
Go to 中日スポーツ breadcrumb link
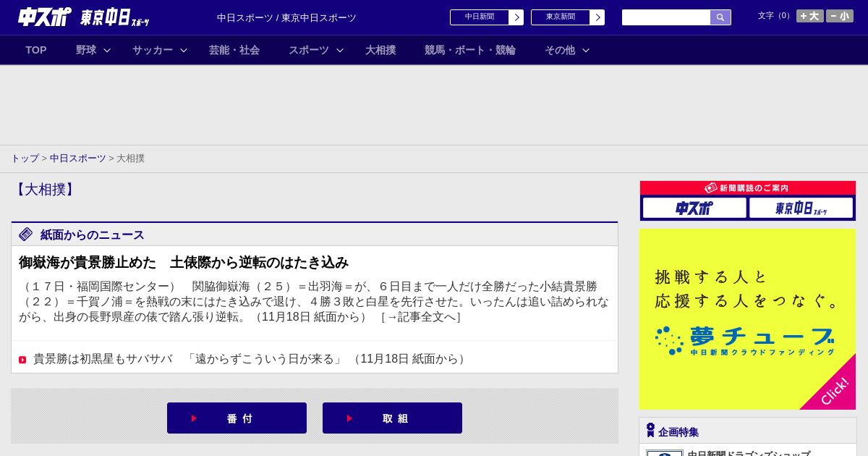(x=77, y=159)
